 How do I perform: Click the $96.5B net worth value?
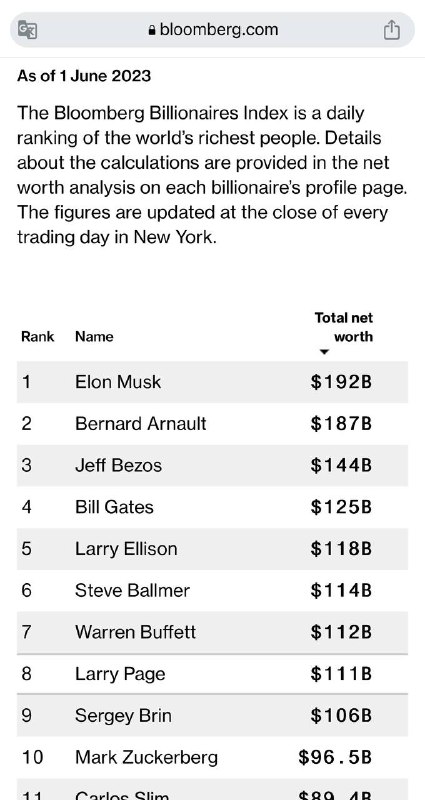pyautogui.click(x=335, y=758)
